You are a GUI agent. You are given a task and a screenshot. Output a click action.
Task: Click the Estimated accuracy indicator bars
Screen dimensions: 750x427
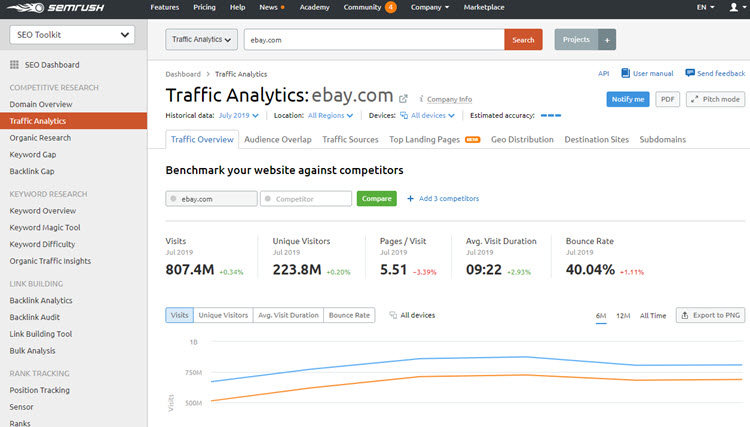click(550, 115)
